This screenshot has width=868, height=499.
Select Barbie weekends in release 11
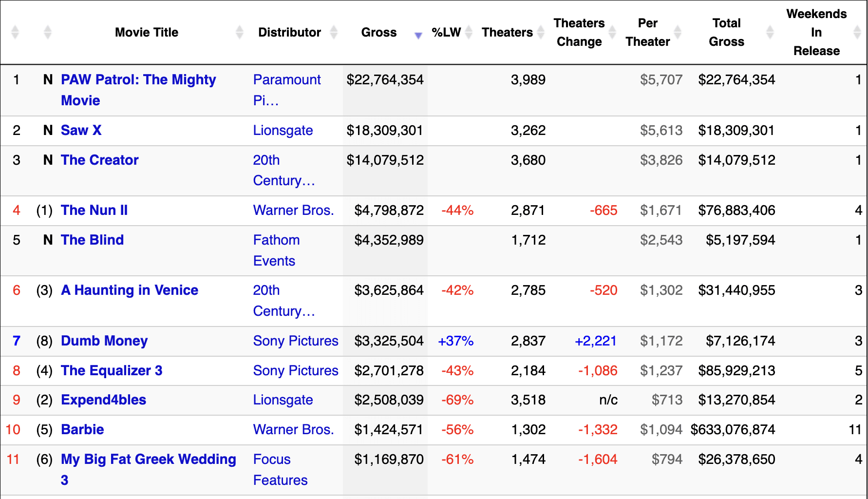pos(855,429)
